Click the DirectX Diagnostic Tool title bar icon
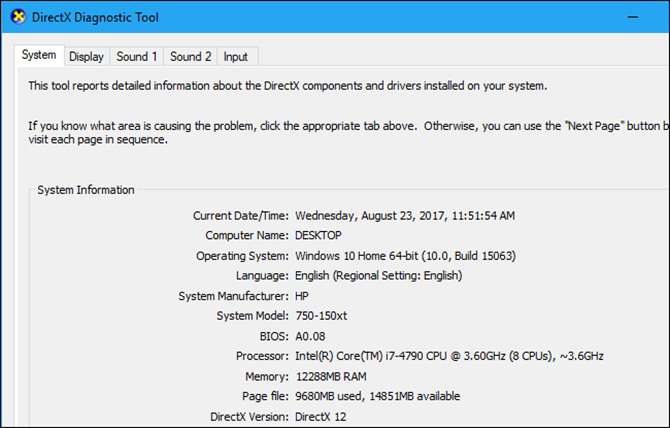Image resolution: width=670 pixels, height=428 pixels. (x=17, y=17)
